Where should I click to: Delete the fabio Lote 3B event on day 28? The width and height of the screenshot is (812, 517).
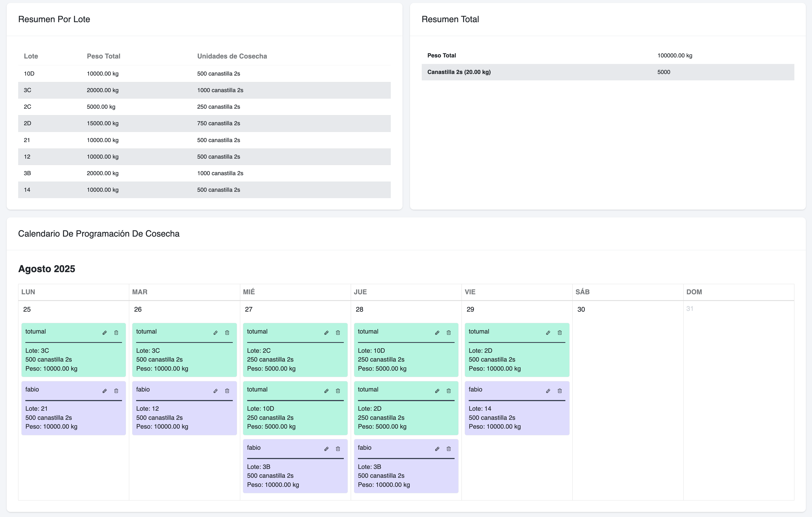pyautogui.click(x=448, y=449)
